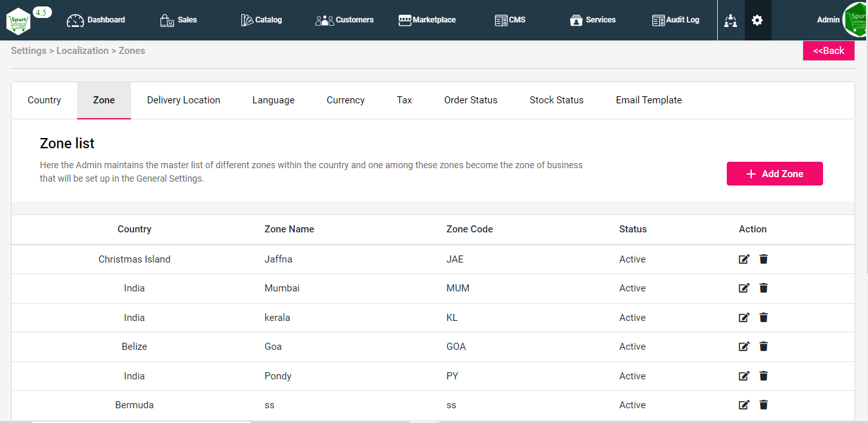Click the Catalog swatch icon
Viewport: 868px width, 423px height.
[x=247, y=21]
